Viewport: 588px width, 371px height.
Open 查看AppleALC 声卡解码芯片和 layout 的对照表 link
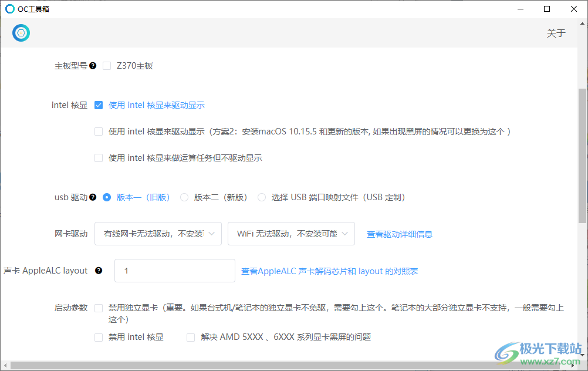(x=329, y=271)
